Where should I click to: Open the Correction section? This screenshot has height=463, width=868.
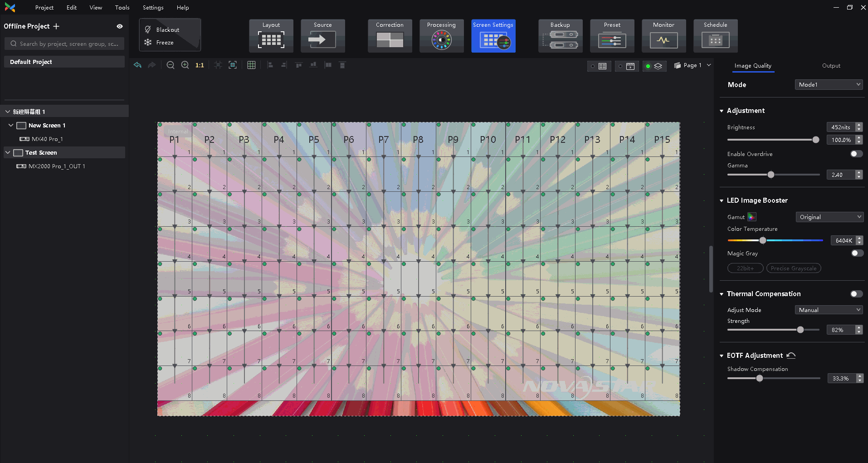[390, 36]
